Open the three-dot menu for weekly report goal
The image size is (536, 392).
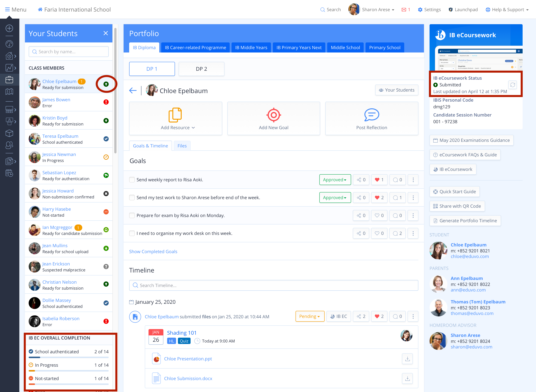(413, 180)
